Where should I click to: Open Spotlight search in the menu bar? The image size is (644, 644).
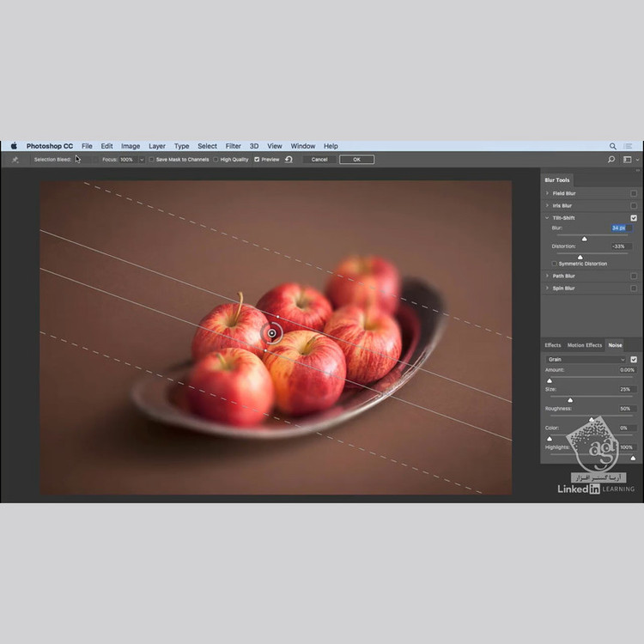tap(612, 146)
